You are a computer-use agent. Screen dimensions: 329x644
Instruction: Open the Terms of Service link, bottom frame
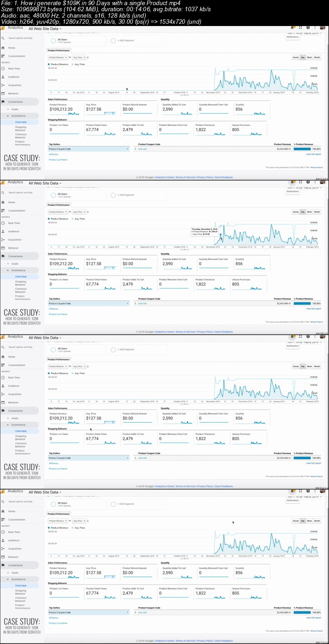tap(185, 641)
